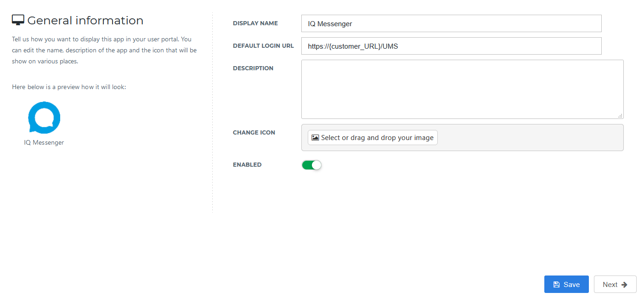Click the ENABLED label

247,165
